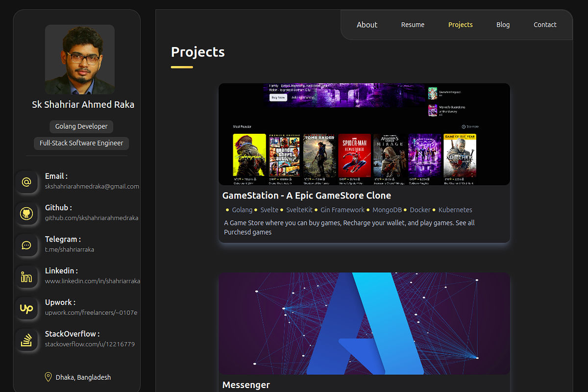Click the Telegram : label
The image size is (588, 392).
63,239
